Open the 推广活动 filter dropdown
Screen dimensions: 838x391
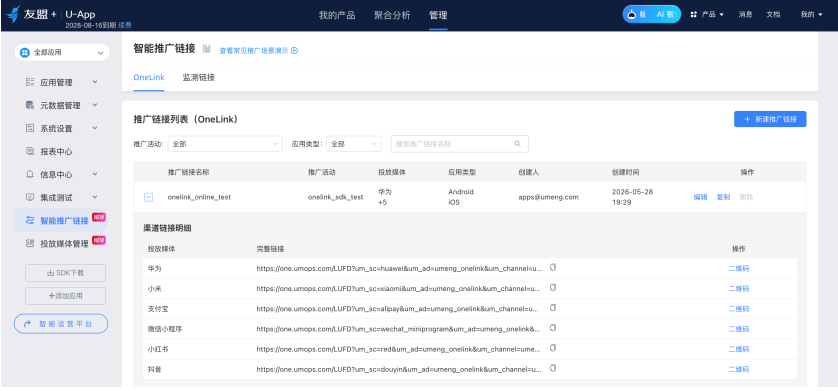225,144
